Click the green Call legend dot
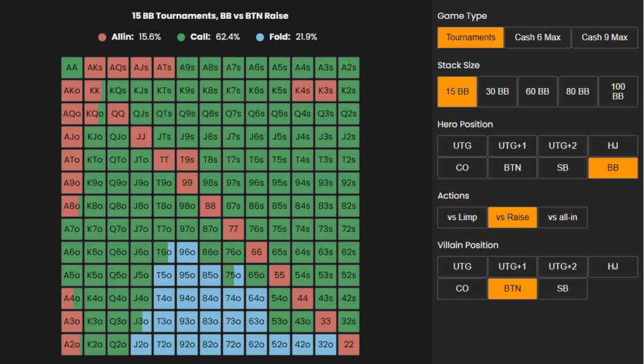This screenshot has width=644, height=364. (181, 37)
